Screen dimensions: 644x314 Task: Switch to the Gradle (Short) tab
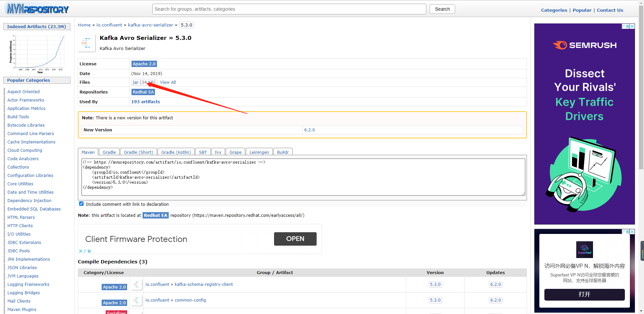tap(139, 152)
